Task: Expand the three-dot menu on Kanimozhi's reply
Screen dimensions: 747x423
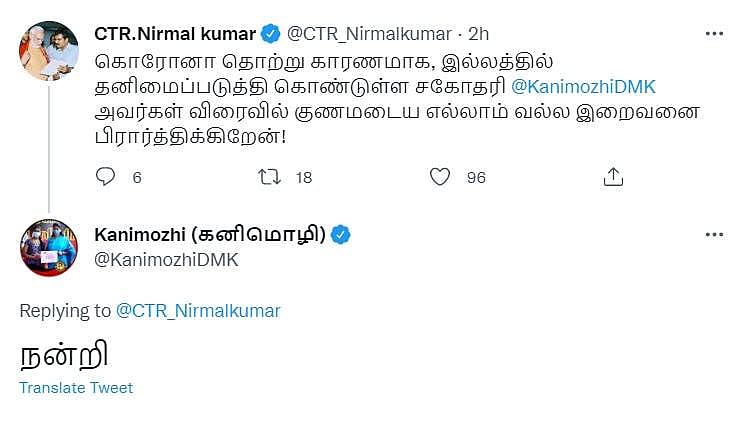Action: [x=714, y=235]
